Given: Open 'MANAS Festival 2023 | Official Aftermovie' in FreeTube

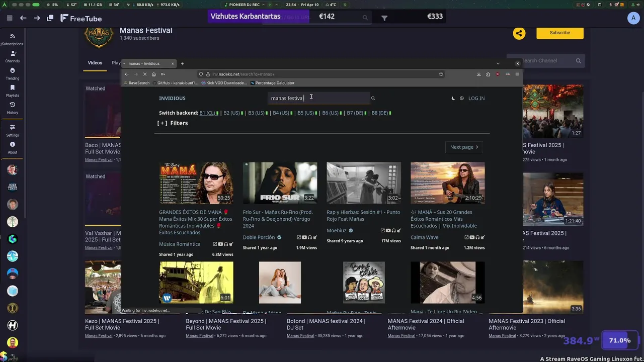Looking at the screenshot, I should (x=527, y=324).
